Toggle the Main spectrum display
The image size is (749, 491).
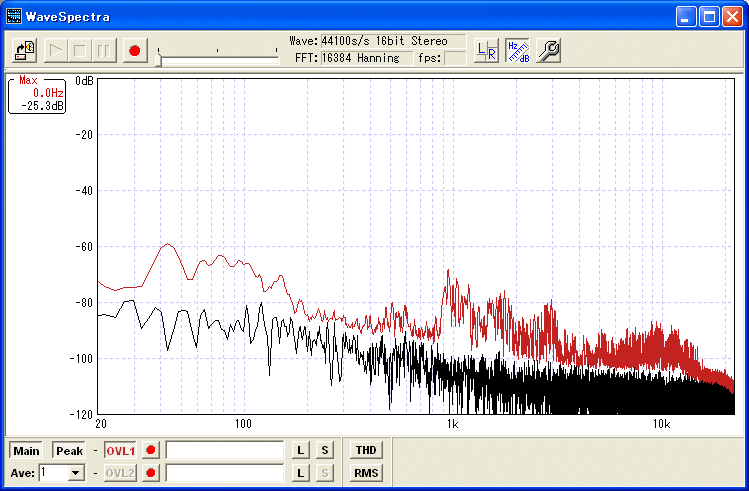click(27, 451)
